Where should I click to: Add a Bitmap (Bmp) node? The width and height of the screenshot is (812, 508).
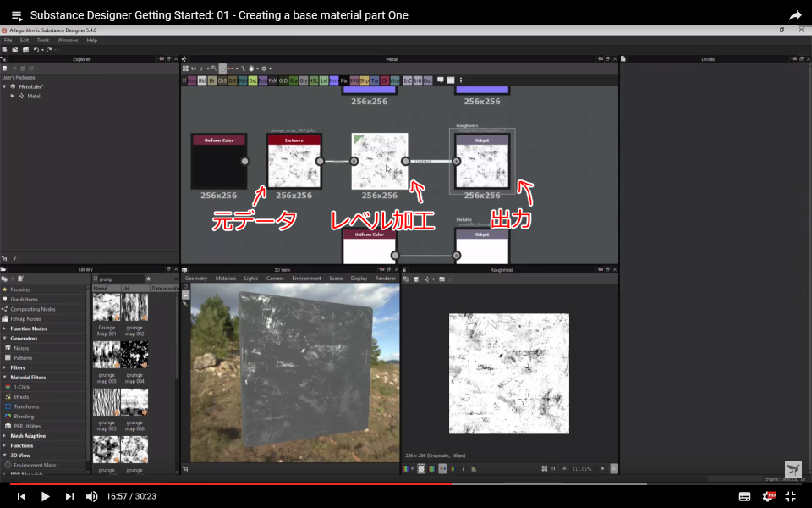pyautogui.click(x=192, y=80)
